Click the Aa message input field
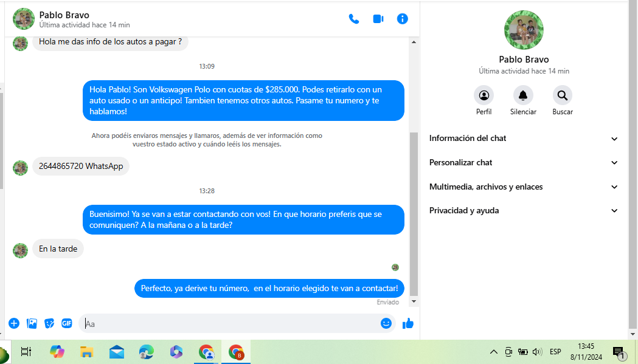 point(231,324)
